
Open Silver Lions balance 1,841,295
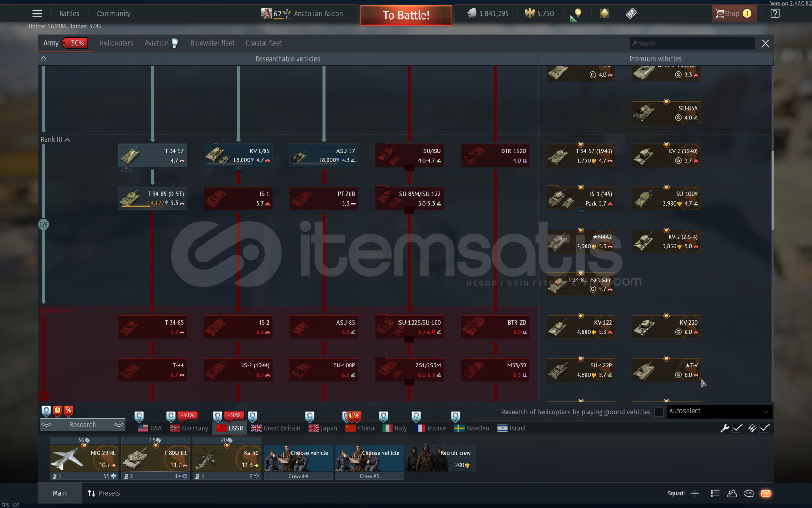pyautogui.click(x=488, y=14)
